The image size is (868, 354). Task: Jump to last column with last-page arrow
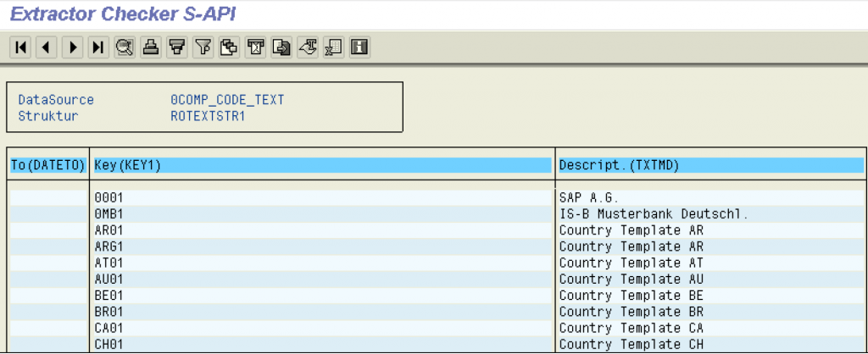(x=98, y=47)
